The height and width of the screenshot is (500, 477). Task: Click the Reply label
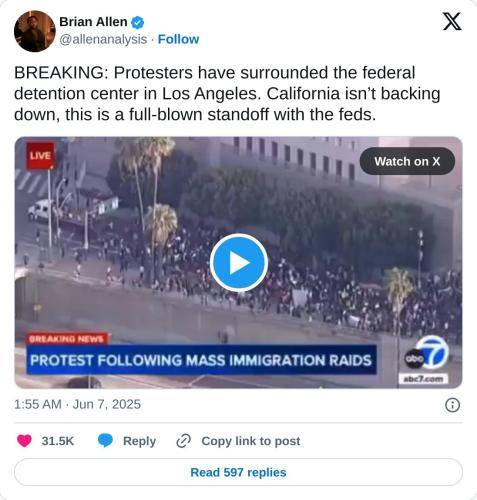pyautogui.click(x=139, y=441)
